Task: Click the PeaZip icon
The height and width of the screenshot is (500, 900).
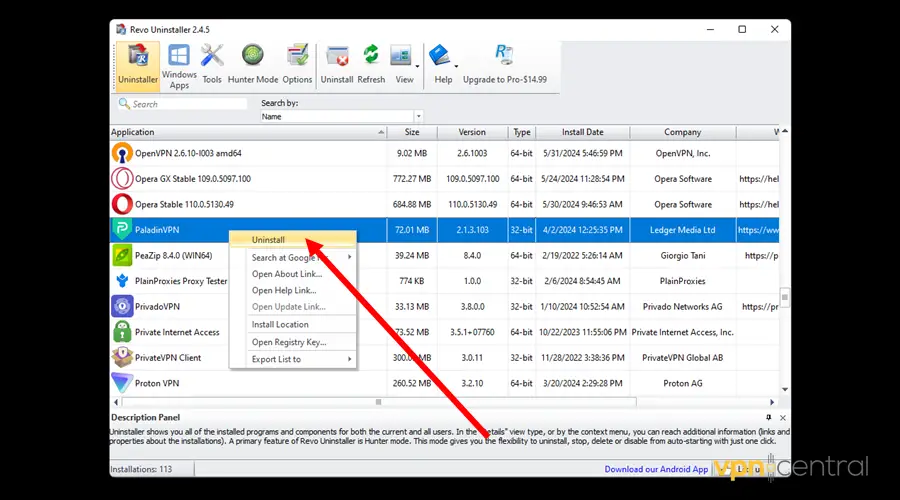Action: 122,255
